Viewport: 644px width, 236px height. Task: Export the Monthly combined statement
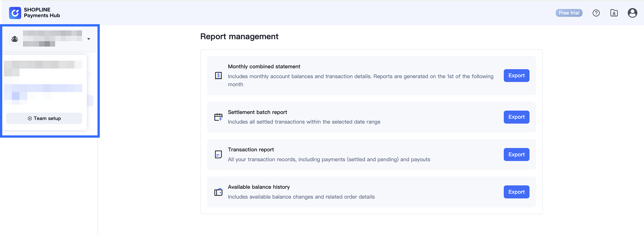point(516,76)
